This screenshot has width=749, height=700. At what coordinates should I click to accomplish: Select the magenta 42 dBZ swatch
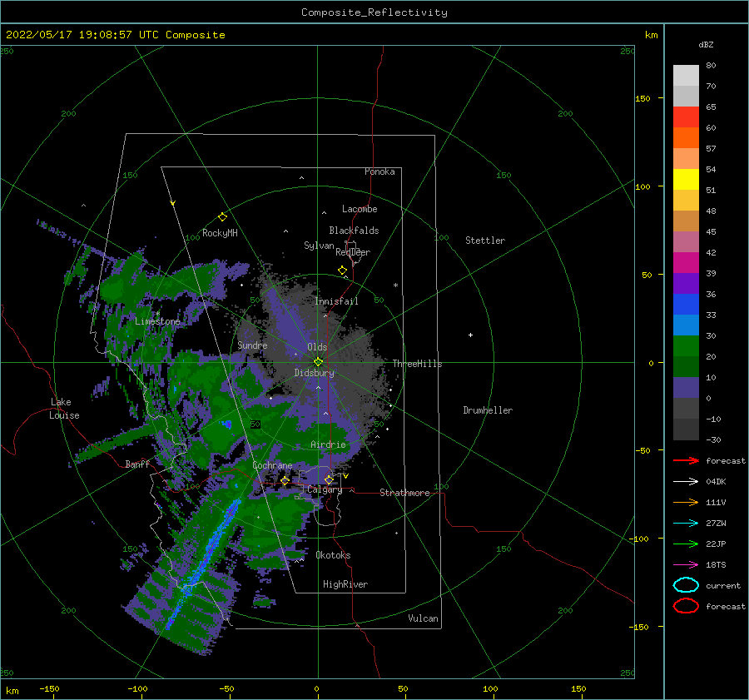pyautogui.click(x=686, y=262)
